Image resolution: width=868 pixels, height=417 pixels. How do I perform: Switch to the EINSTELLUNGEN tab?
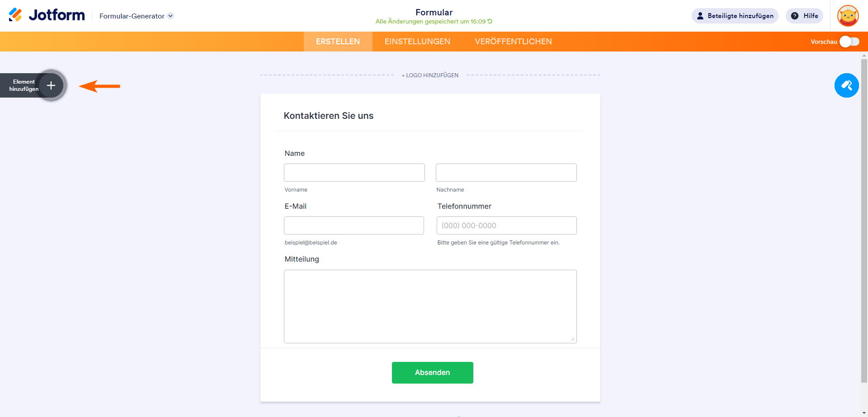pyautogui.click(x=417, y=42)
